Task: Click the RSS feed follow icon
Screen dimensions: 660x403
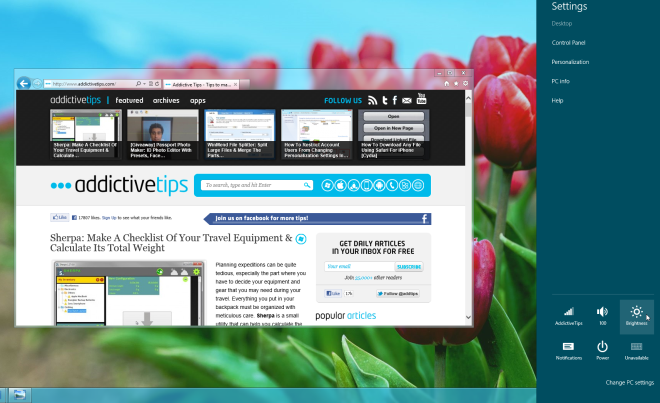Action: pos(373,100)
